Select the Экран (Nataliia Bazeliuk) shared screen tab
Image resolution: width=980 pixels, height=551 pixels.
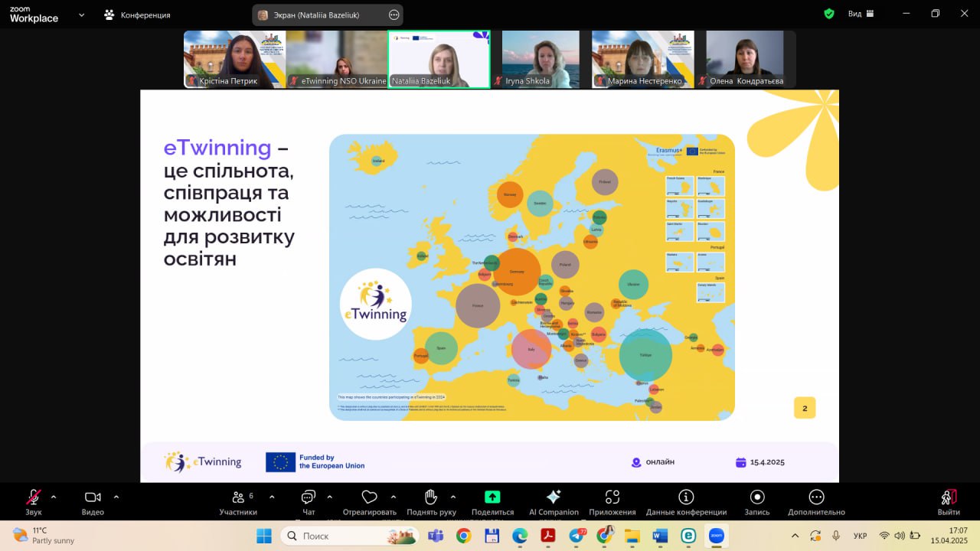tap(328, 15)
